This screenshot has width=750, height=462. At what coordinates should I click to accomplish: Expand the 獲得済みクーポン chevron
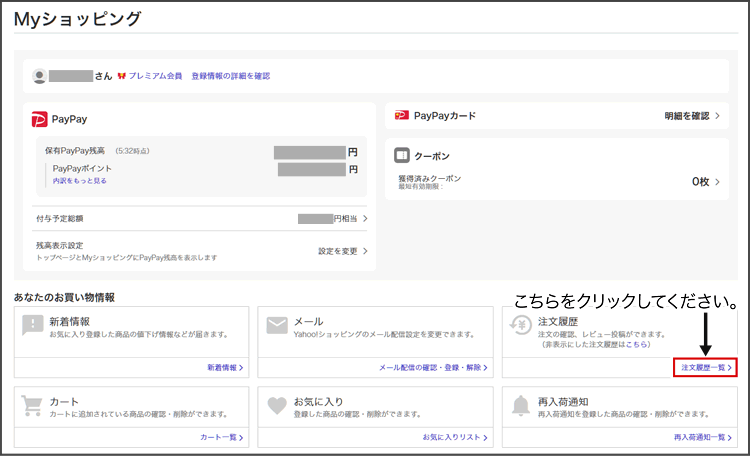pyautogui.click(x=717, y=182)
